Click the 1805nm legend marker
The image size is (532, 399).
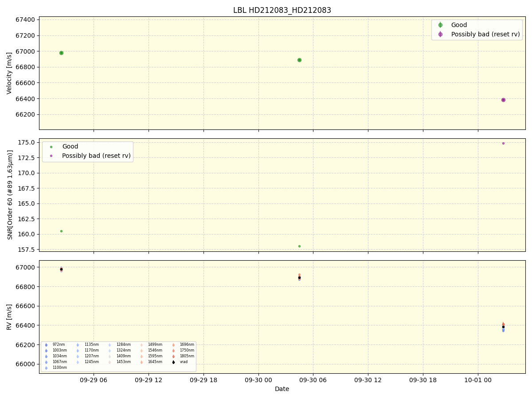[x=173, y=356]
